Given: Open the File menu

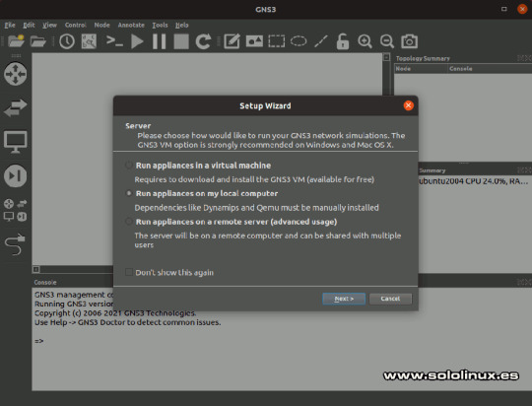Looking at the screenshot, I should pyautogui.click(x=10, y=25).
